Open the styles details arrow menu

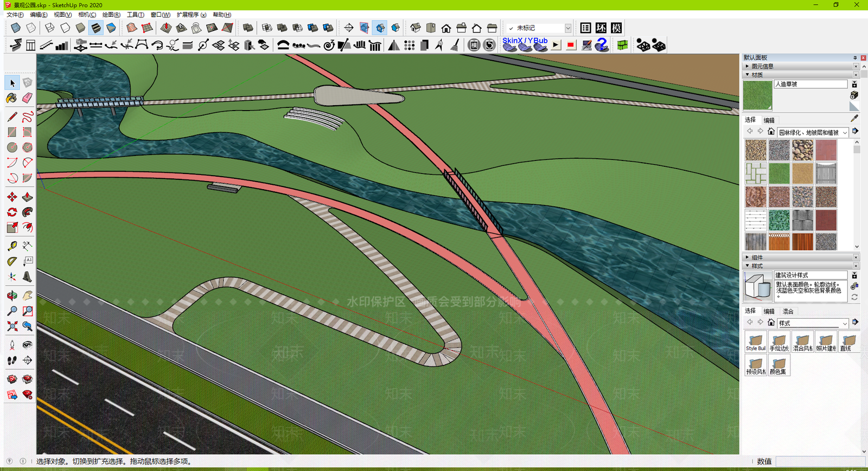point(855,322)
